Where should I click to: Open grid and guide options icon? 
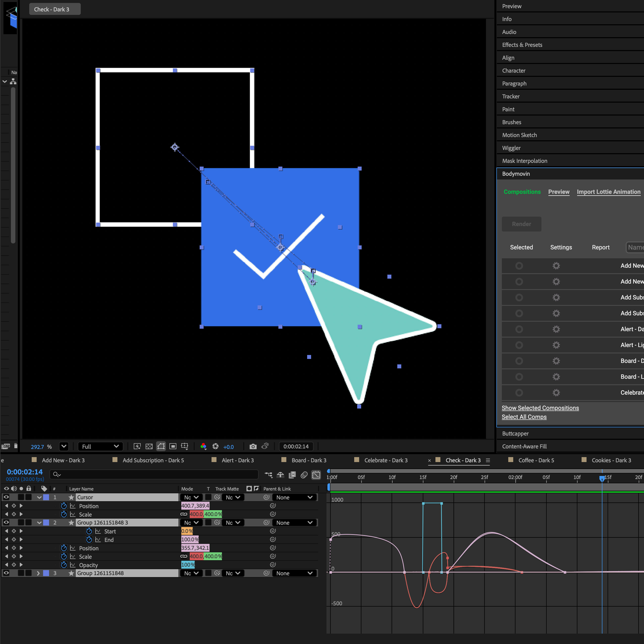tap(185, 446)
